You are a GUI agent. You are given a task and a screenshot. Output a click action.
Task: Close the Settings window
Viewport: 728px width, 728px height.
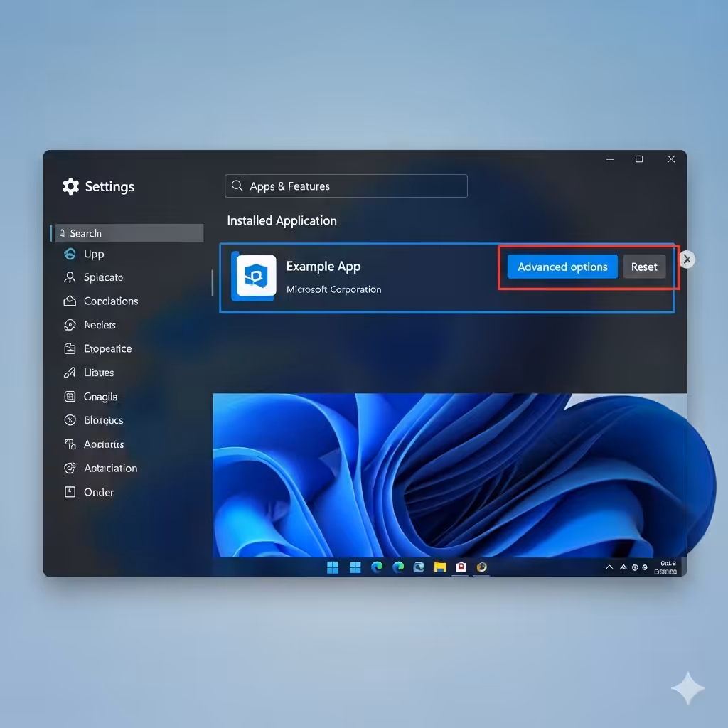pyautogui.click(x=671, y=159)
